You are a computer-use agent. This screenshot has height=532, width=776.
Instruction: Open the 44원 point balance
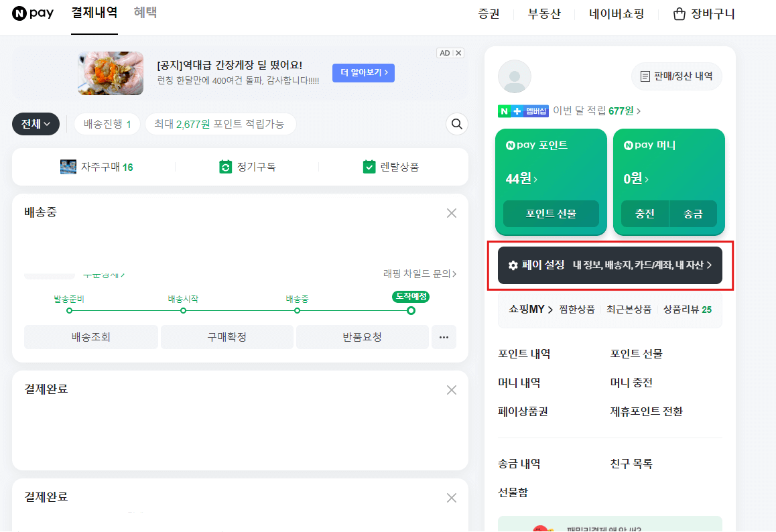point(521,179)
